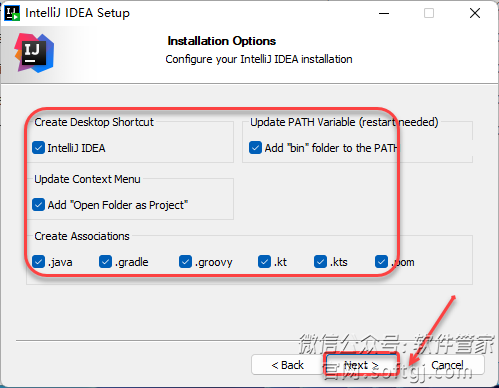Cancel the IntelliJ IDEA setup

point(447,365)
